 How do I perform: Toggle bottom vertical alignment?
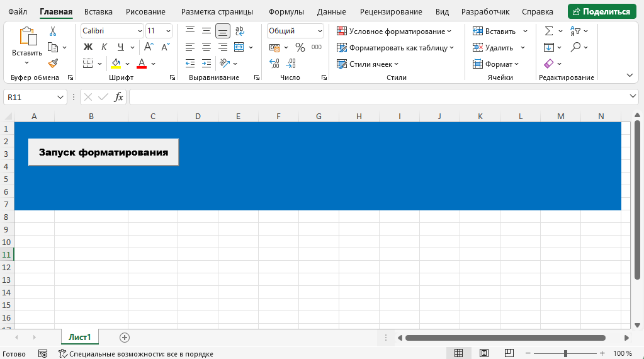pyautogui.click(x=223, y=31)
